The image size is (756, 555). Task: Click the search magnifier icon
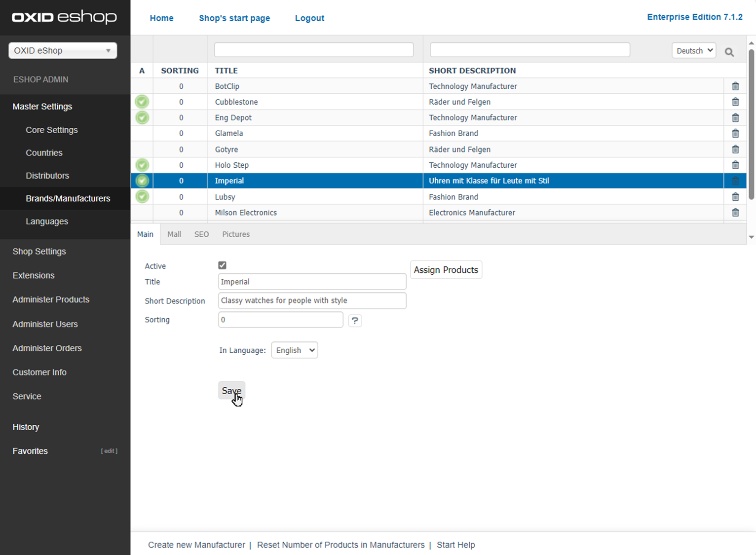[729, 52]
